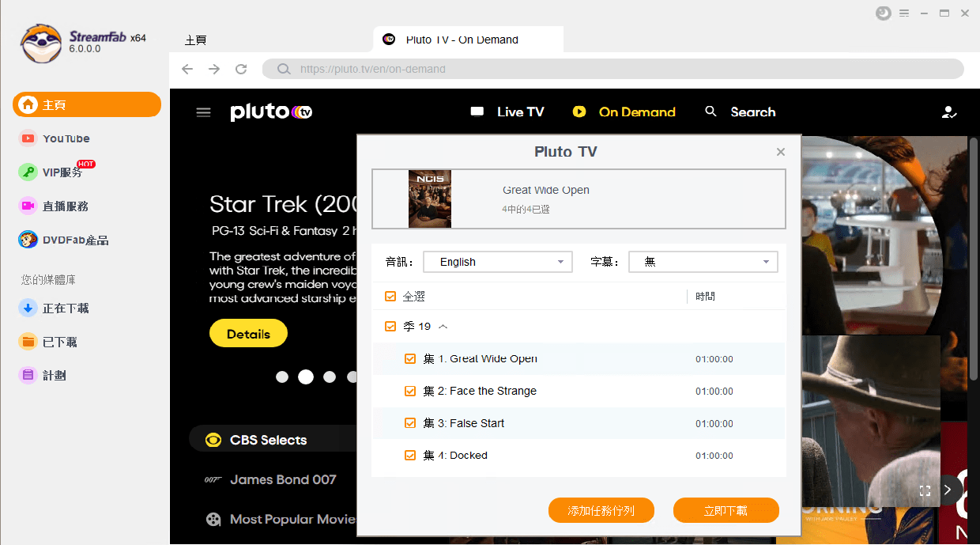
Task: Click the On Demand play icon
Action: point(579,112)
